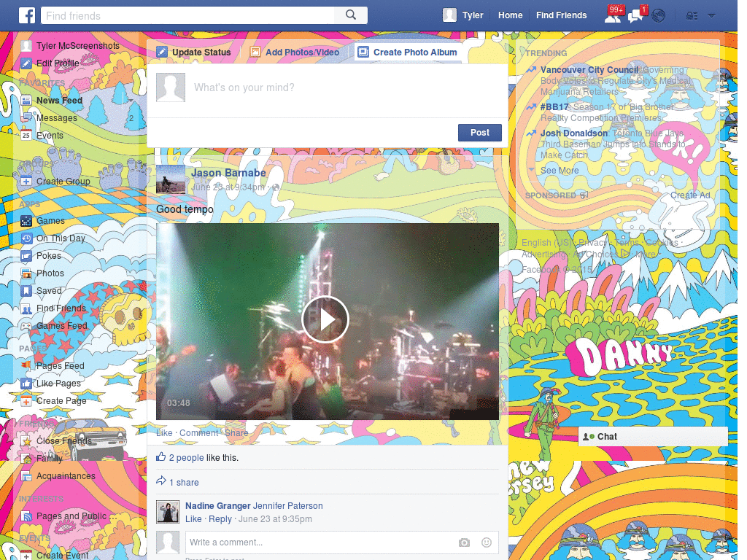Click the Games sidebar icon
747x560 pixels.
click(26, 220)
